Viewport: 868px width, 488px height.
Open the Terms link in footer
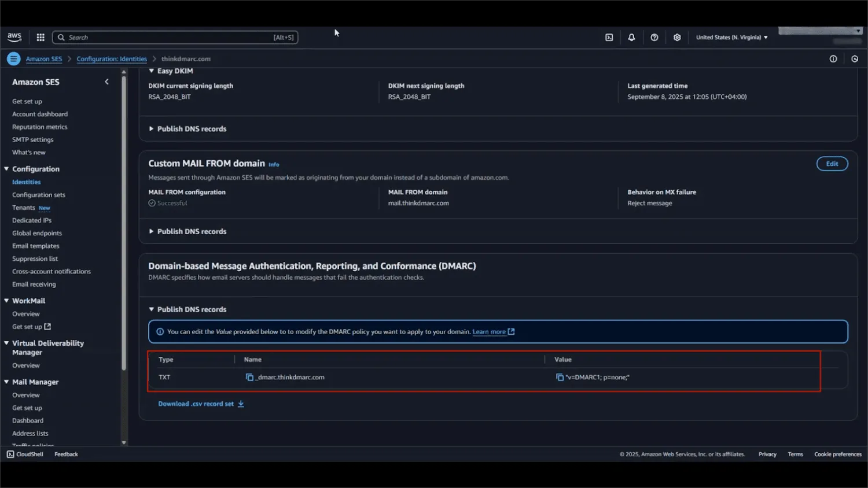pos(795,454)
